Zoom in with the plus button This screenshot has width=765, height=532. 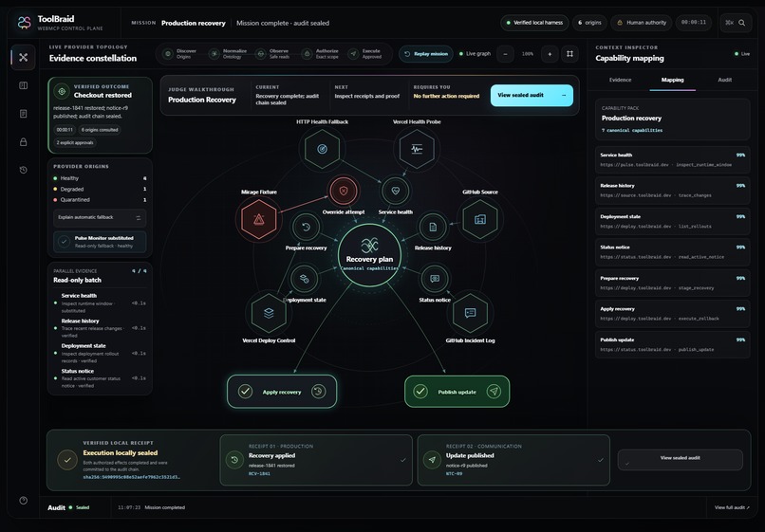coord(550,54)
